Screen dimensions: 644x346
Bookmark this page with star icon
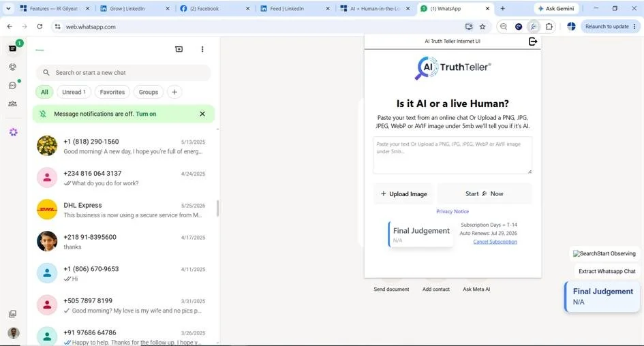click(x=482, y=27)
